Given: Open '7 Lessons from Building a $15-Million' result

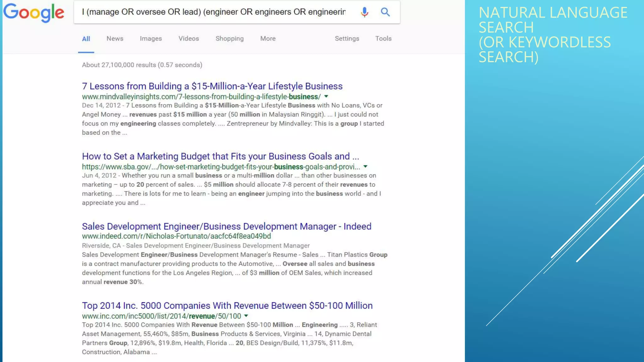Looking at the screenshot, I should [212, 86].
